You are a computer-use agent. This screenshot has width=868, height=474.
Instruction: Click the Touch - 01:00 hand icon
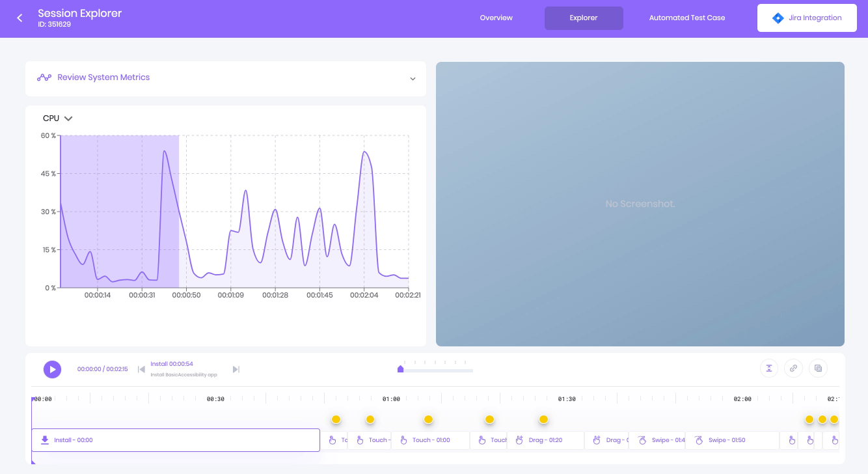click(x=403, y=440)
